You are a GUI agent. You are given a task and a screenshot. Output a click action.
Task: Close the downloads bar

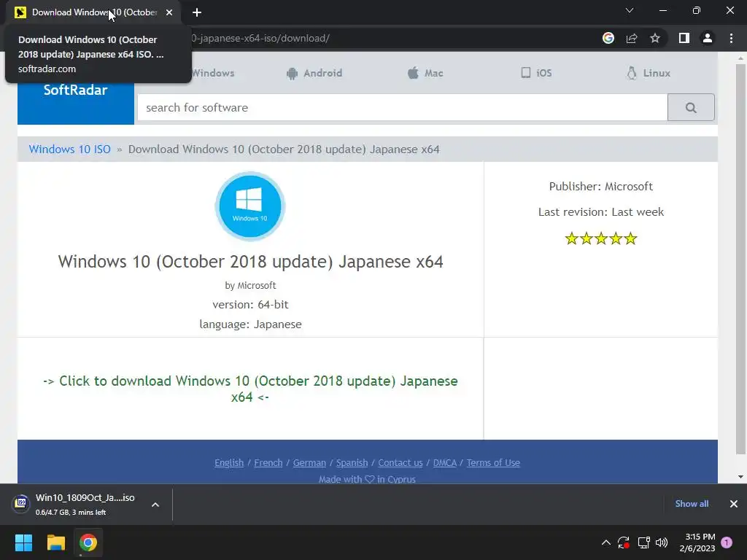734,504
